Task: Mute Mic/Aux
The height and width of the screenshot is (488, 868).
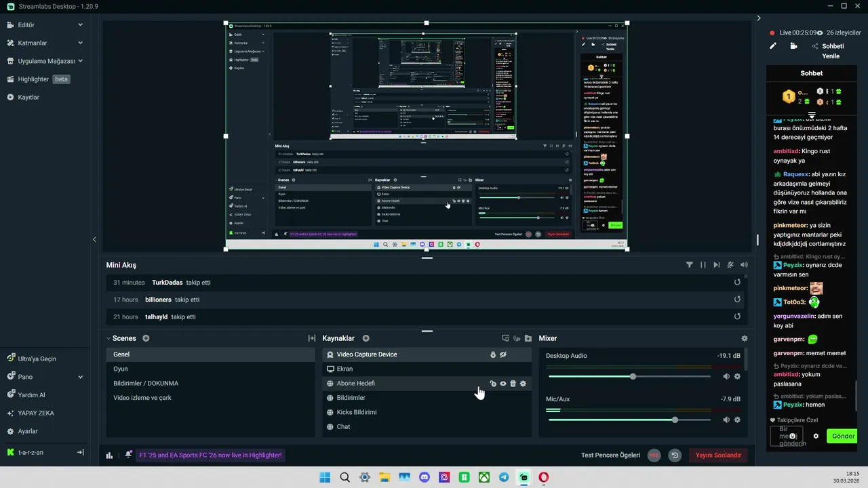Action: click(726, 420)
